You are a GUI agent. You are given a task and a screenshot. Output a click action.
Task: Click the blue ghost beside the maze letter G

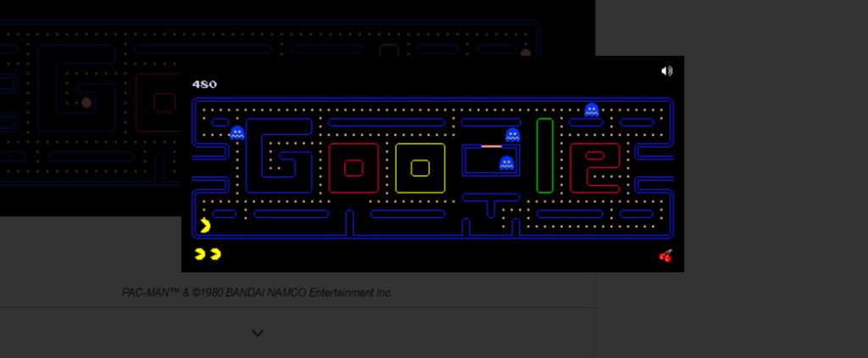tap(237, 133)
